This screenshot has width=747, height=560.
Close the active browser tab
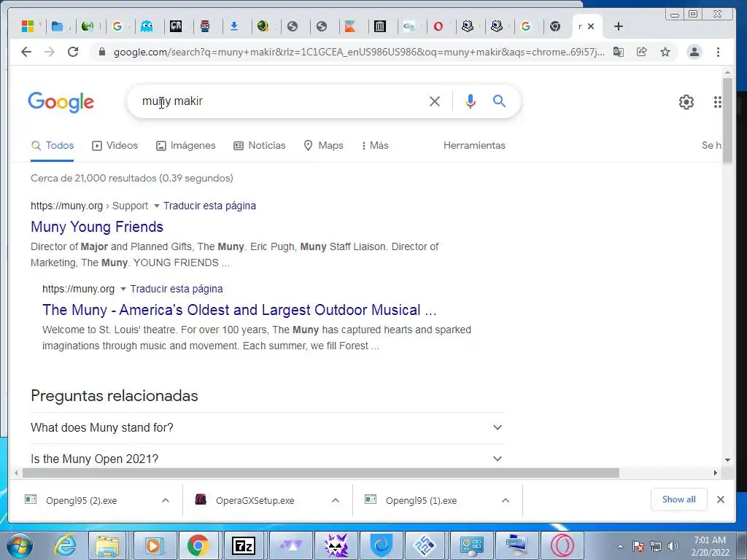pos(591,26)
